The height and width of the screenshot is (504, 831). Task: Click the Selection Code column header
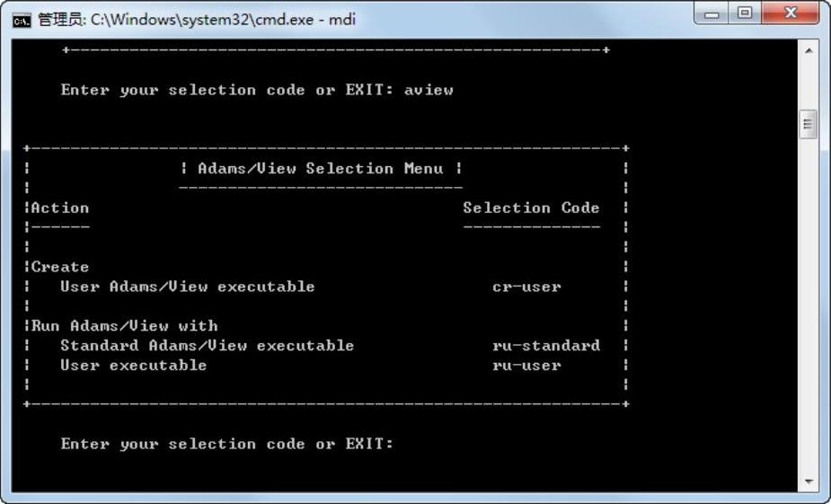click(530, 208)
